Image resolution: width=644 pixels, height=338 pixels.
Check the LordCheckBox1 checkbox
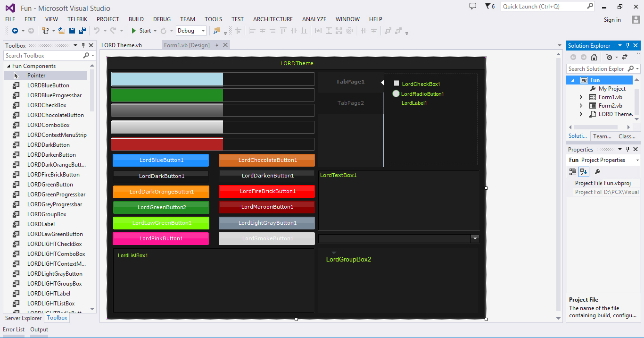point(396,84)
